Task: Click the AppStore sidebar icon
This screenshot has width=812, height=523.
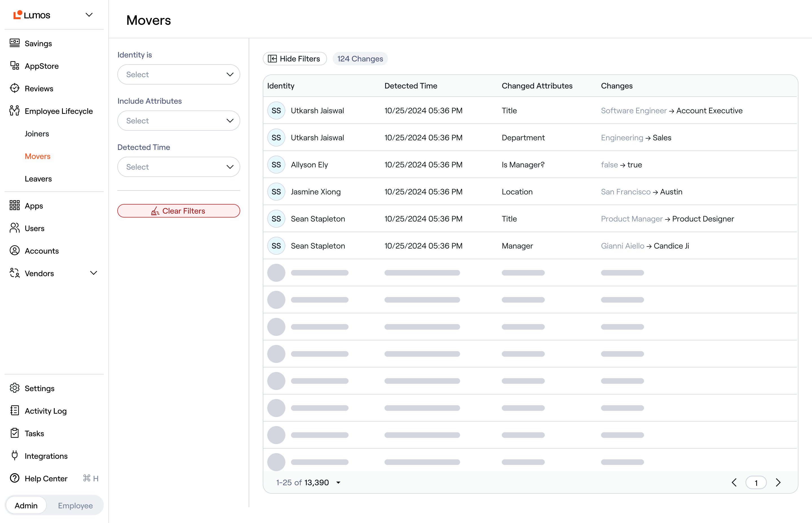Action: [15, 66]
